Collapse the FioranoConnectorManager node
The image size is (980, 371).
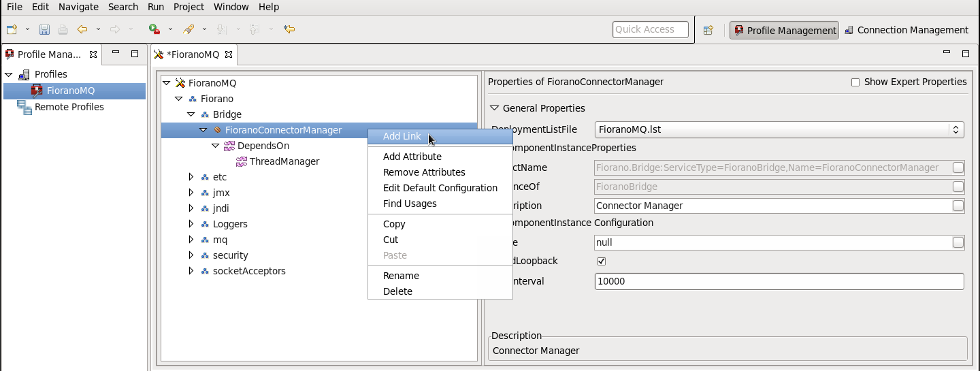click(203, 130)
